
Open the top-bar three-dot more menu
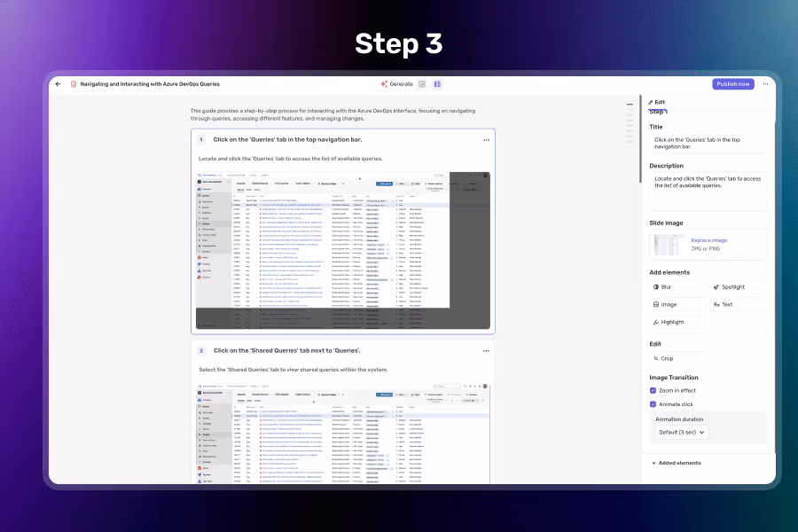(x=765, y=84)
